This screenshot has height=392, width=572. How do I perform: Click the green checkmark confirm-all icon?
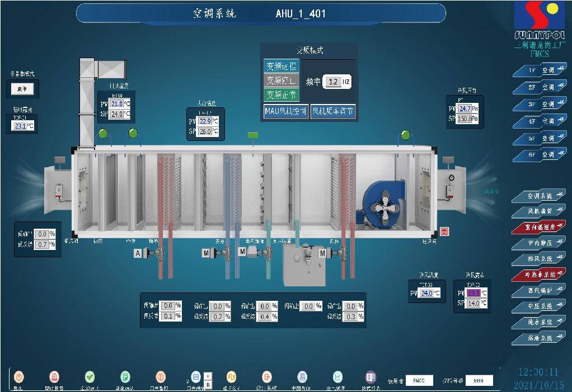pyautogui.click(x=90, y=377)
